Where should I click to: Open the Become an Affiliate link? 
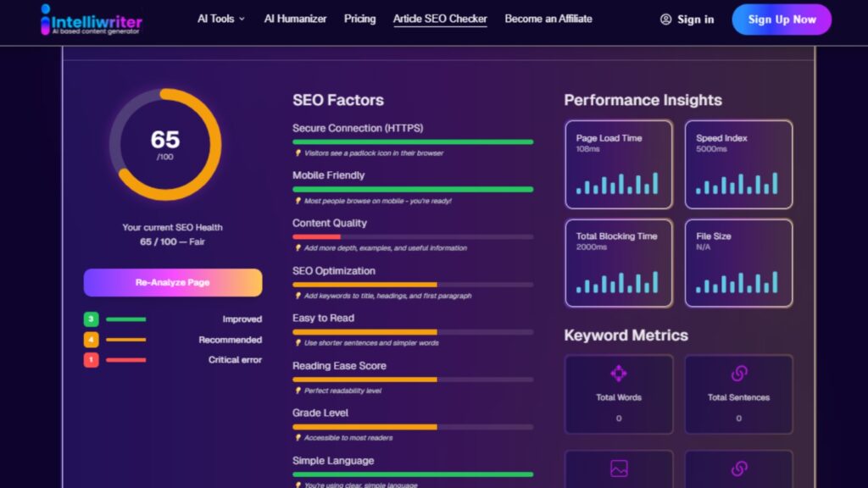548,18
